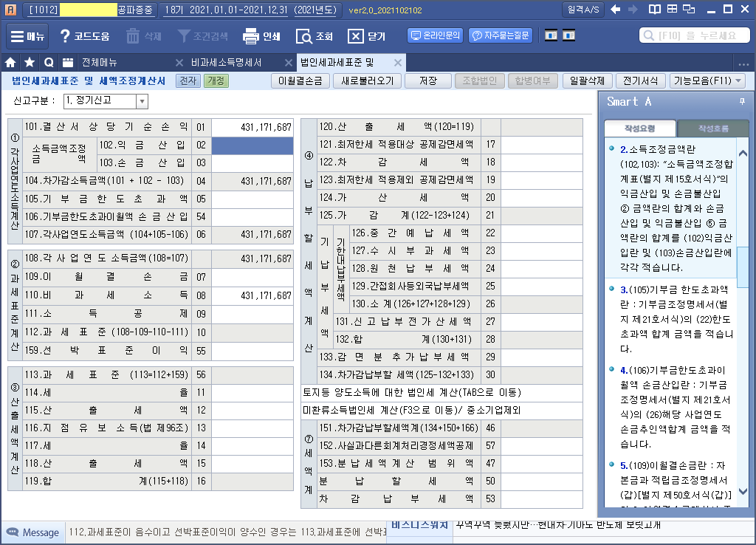Go to the home tab icon
Viewport: 756px width, 545px height.
click(10, 62)
